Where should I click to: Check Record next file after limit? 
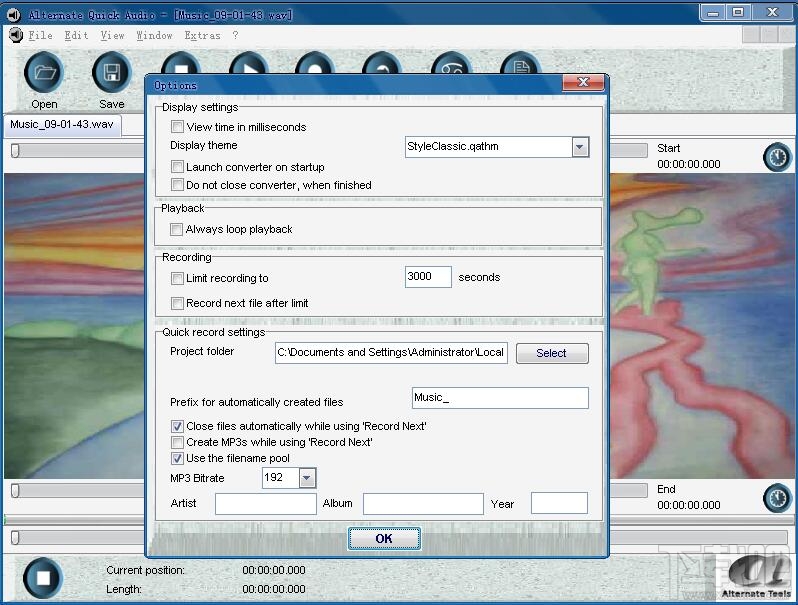tap(177, 303)
